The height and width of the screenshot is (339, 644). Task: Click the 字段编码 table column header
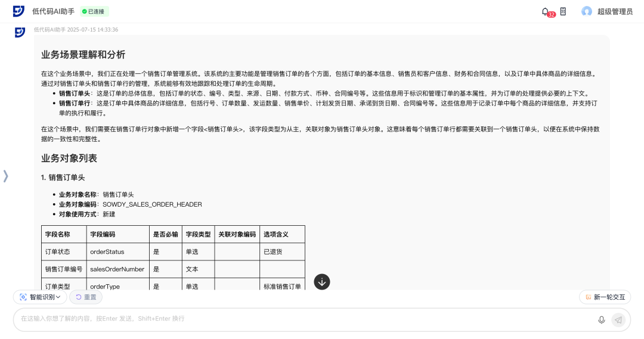[103, 234]
